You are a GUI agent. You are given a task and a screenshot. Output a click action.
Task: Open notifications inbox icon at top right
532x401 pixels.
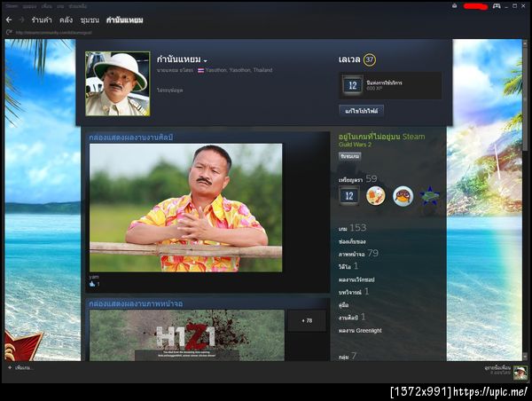pyautogui.click(x=455, y=6)
